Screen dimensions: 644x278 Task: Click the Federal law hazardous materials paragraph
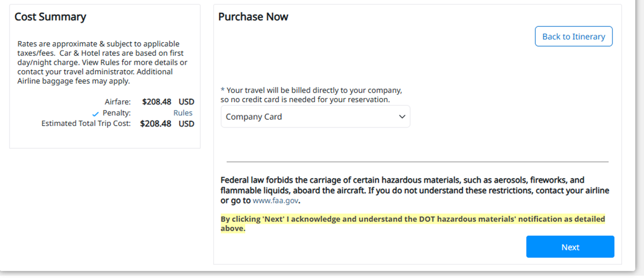coord(414,190)
